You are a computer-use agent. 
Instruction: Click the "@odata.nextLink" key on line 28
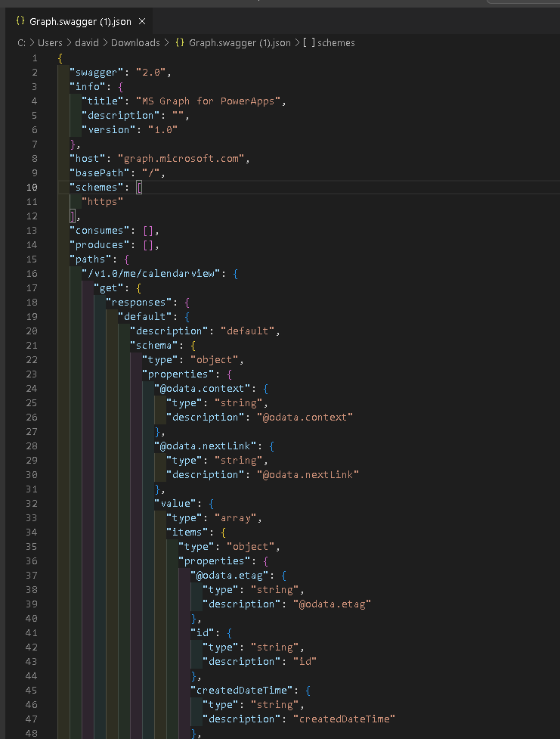(x=205, y=446)
